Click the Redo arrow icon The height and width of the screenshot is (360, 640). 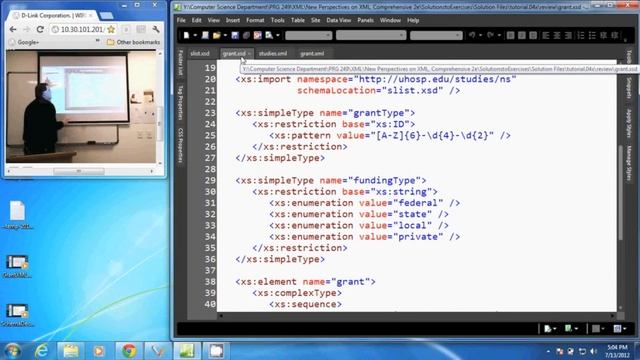491,36
